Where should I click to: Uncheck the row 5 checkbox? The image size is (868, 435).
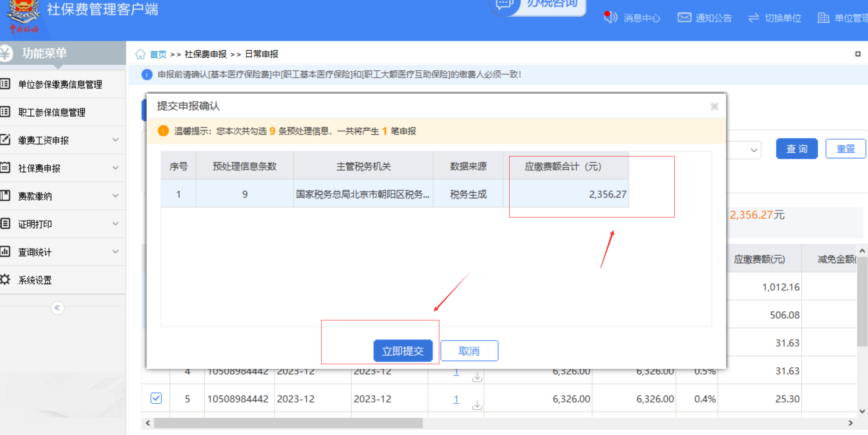tap(156, 398)
